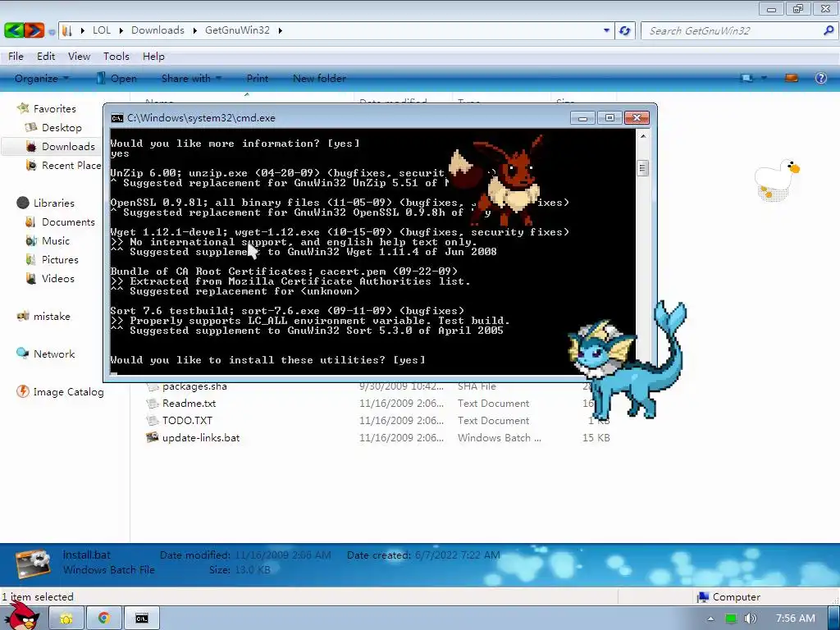The width and height of the screenshot is (840, 630).
Task: Show hidden tray icons arrow
Action: (710, 619)
